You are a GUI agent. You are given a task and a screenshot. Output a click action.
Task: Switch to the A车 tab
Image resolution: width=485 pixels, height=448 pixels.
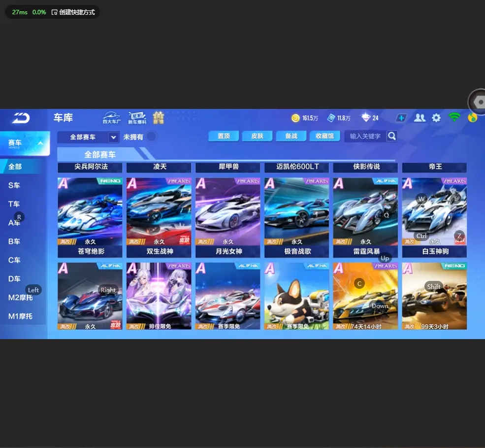14,223
